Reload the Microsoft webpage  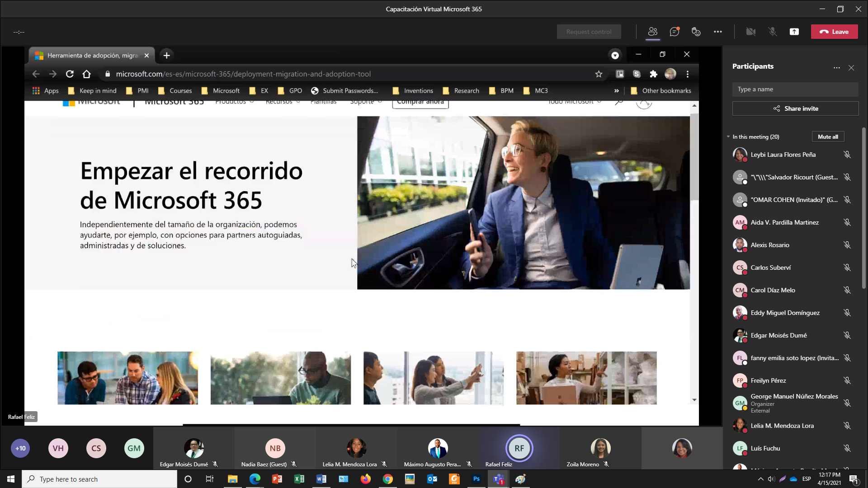pyautogui.click(x=70, y=74)
